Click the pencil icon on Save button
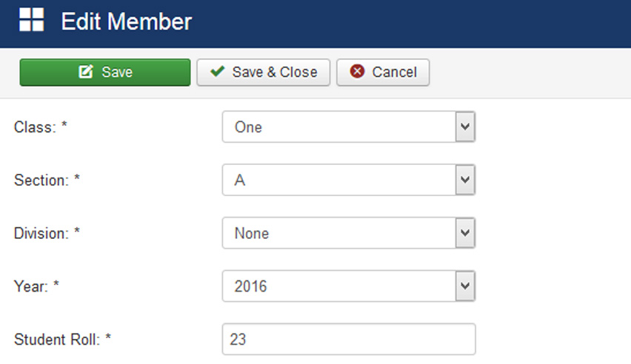The image size is (631, 364). (85, 73)
